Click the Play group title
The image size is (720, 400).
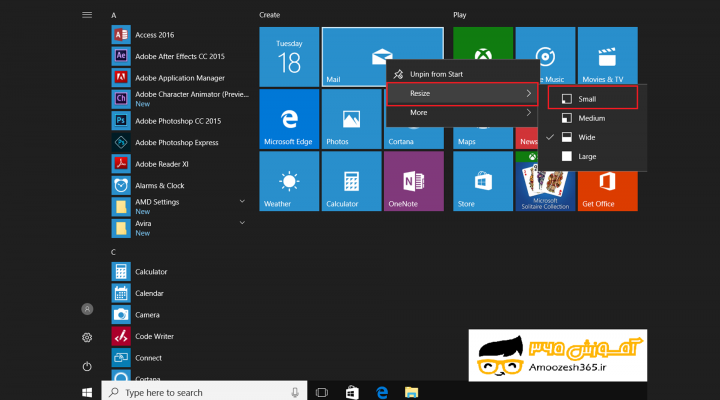point(460,15)
